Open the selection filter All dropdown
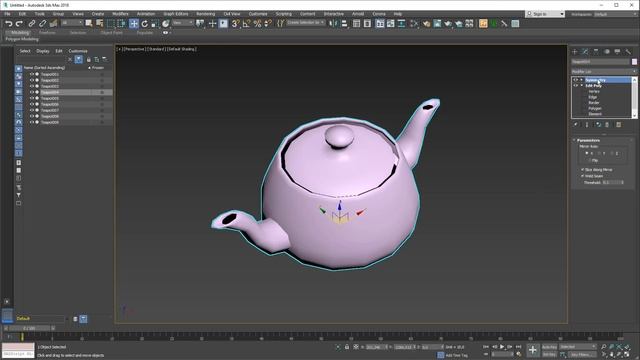Screen dimensions: 640x360 click(x=71, y=23)
